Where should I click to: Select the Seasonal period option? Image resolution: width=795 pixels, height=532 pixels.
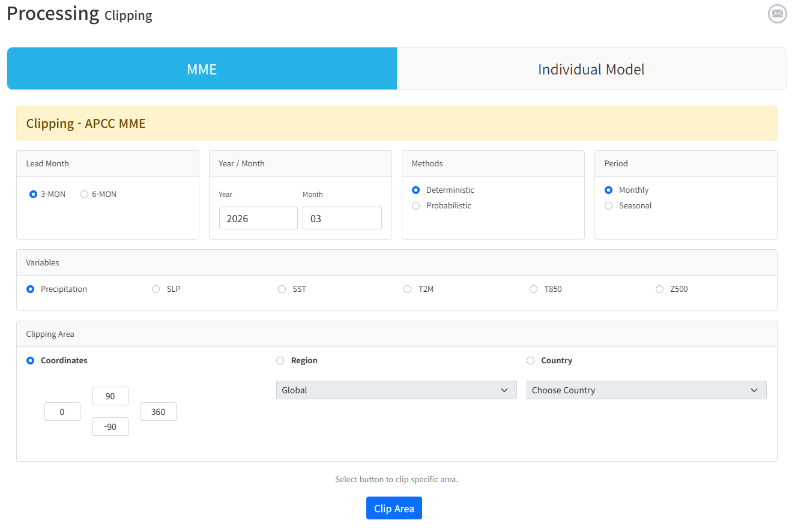(609, 206)
